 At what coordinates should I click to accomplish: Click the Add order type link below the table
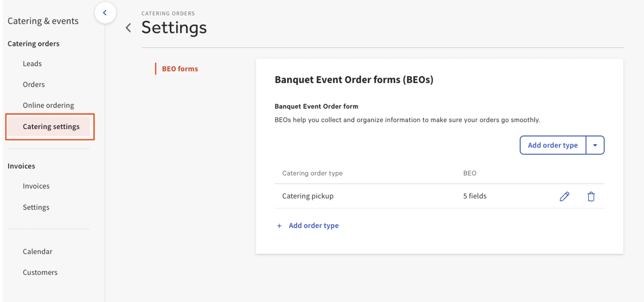click(x=314, y=226)
